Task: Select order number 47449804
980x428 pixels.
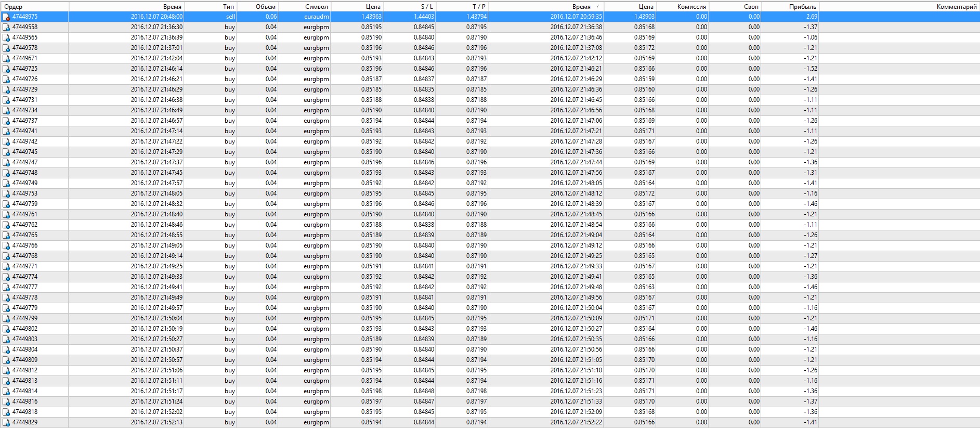Action: click(x=25, y=349)
